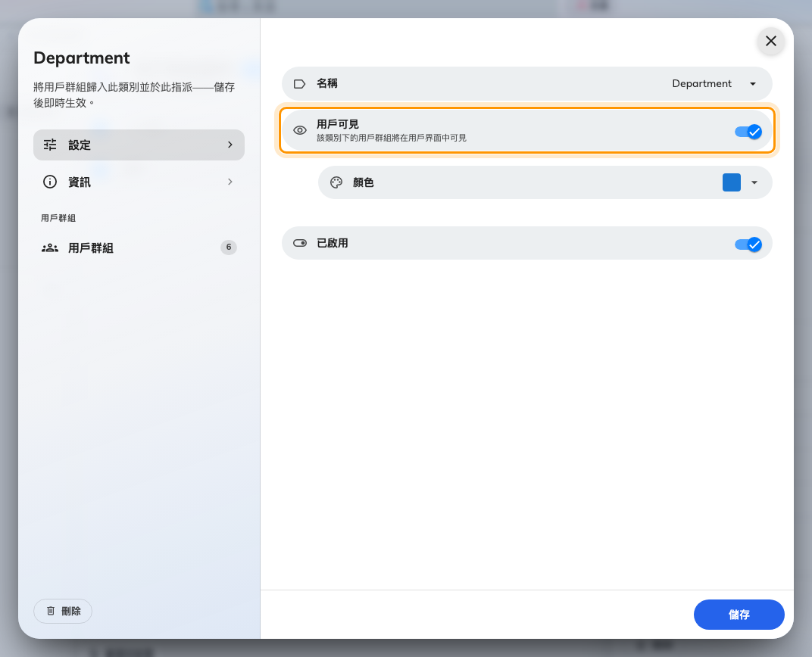Toggle the 已啟用 switch off

(748, 244)
